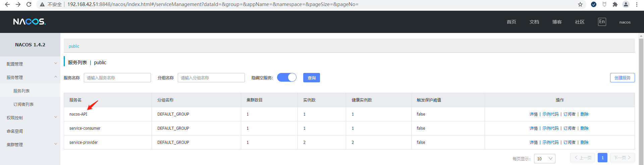Viewport: 644px width, 165px height.
Task: Click the browser back arrow
Action: coord(7,4)
